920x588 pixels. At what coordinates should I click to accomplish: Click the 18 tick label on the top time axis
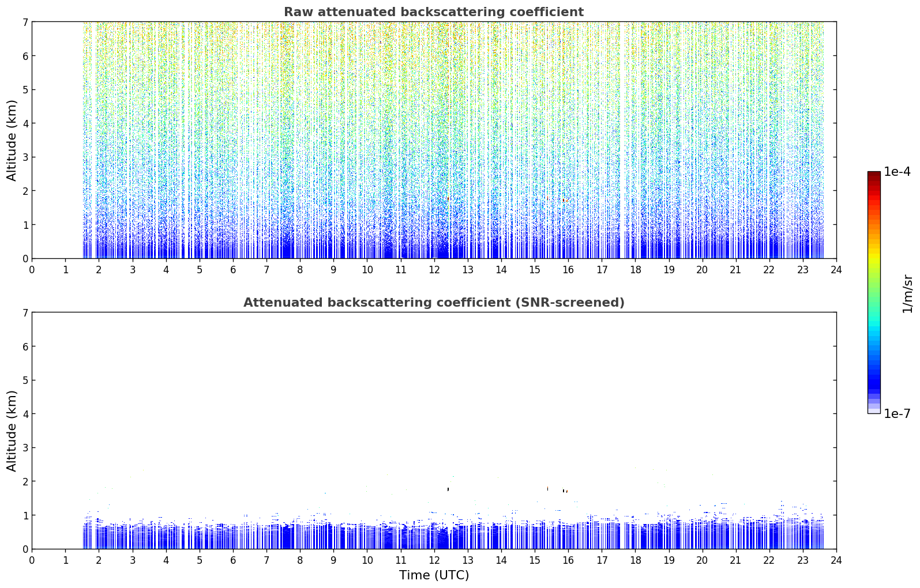point(635,269)
